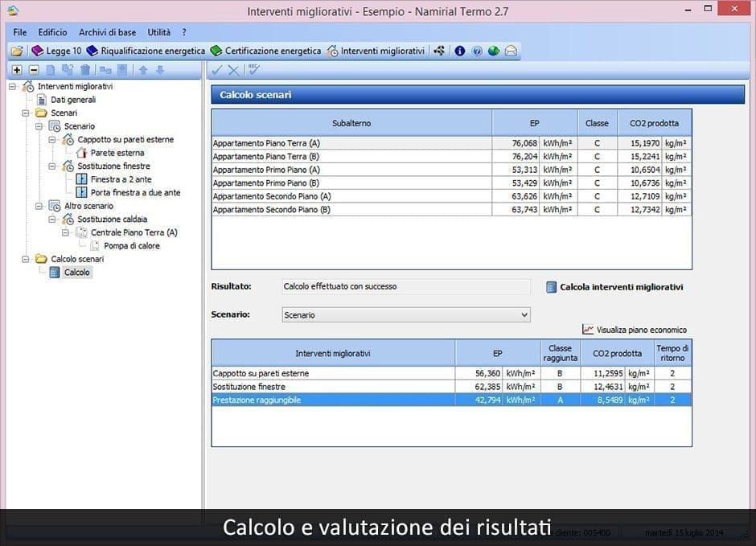Open the Edificio menu
Viewport: 756px width, 546px height.
tap(53, 32)
